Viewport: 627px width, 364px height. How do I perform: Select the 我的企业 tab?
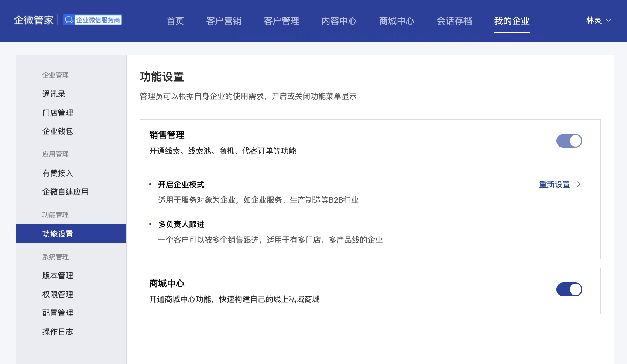512,21
